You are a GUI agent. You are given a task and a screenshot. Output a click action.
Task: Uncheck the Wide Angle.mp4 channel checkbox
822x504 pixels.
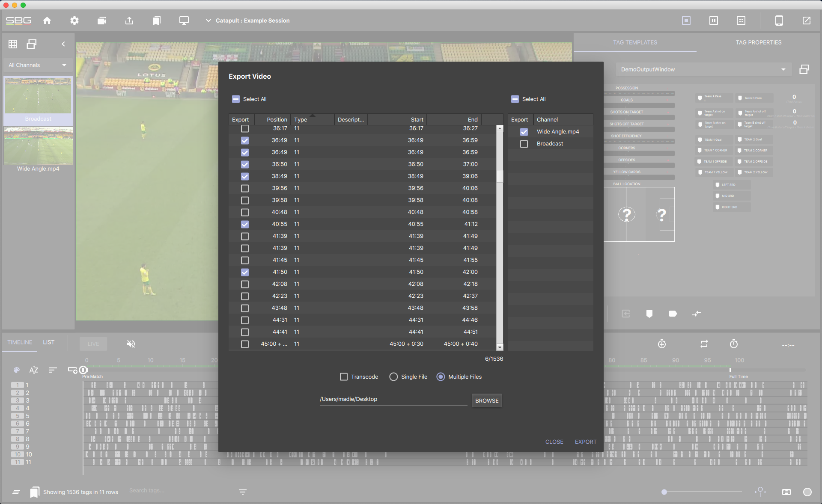524,132
